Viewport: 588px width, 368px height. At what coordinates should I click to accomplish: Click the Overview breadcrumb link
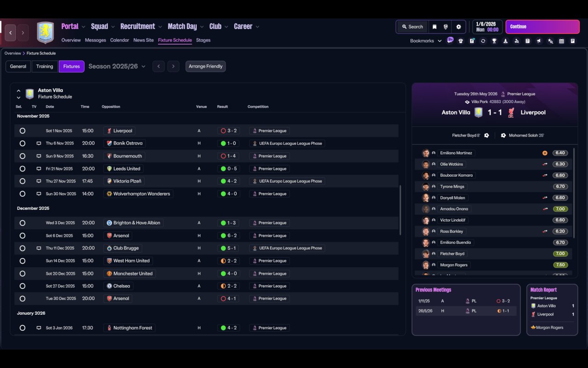(x=13, y=53)
